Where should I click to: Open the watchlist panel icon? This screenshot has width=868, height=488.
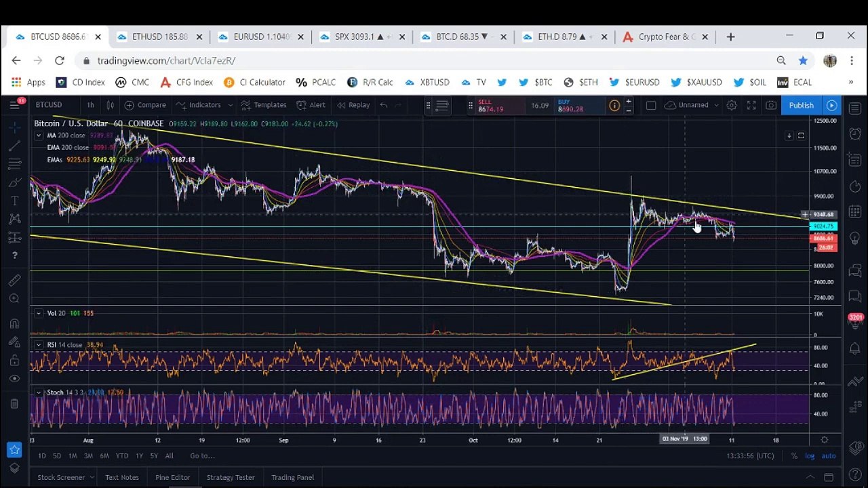pos(855,108)
